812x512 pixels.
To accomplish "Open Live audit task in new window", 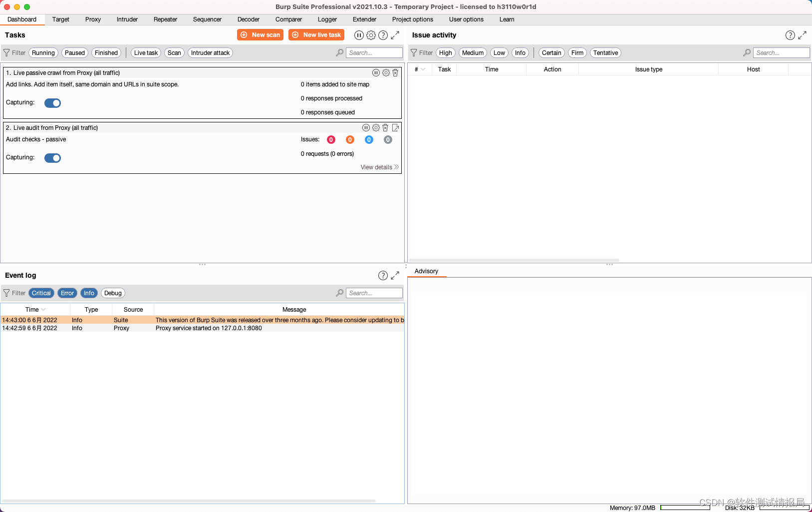I will [395, 128].
